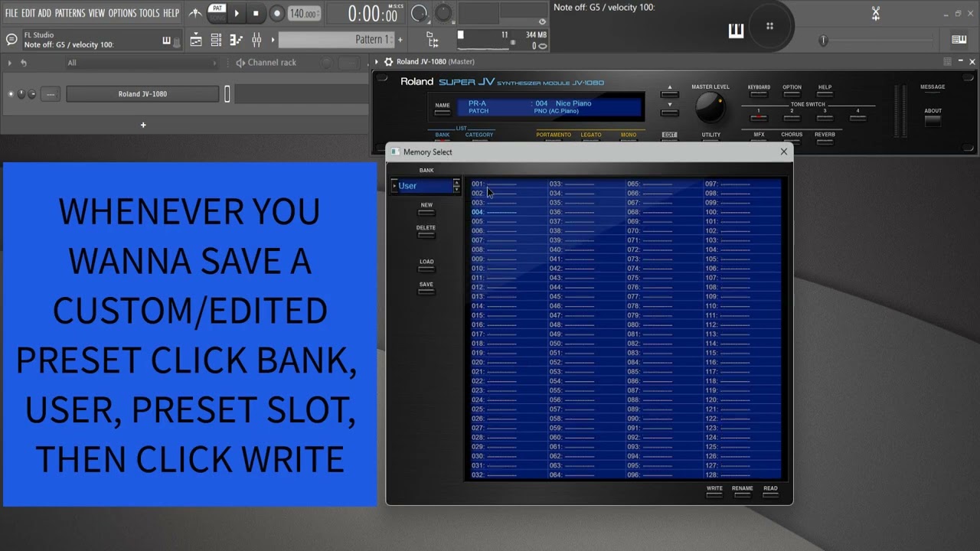Open the playlist view icon
Image resolution: width=980 pixels, height=551 pixels.
click(197, 40)
